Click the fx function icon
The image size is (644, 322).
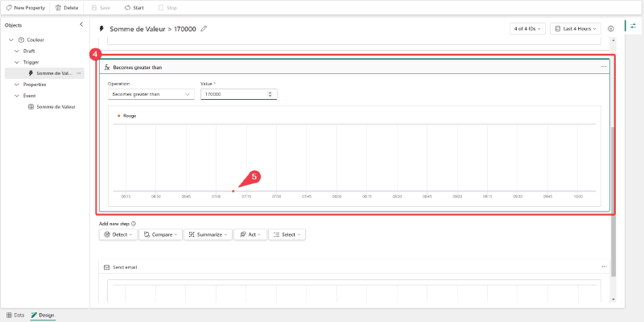107,68
